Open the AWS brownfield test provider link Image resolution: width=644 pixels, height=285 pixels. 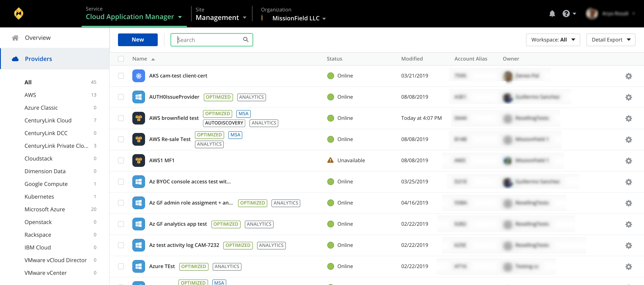coord(174,118)
